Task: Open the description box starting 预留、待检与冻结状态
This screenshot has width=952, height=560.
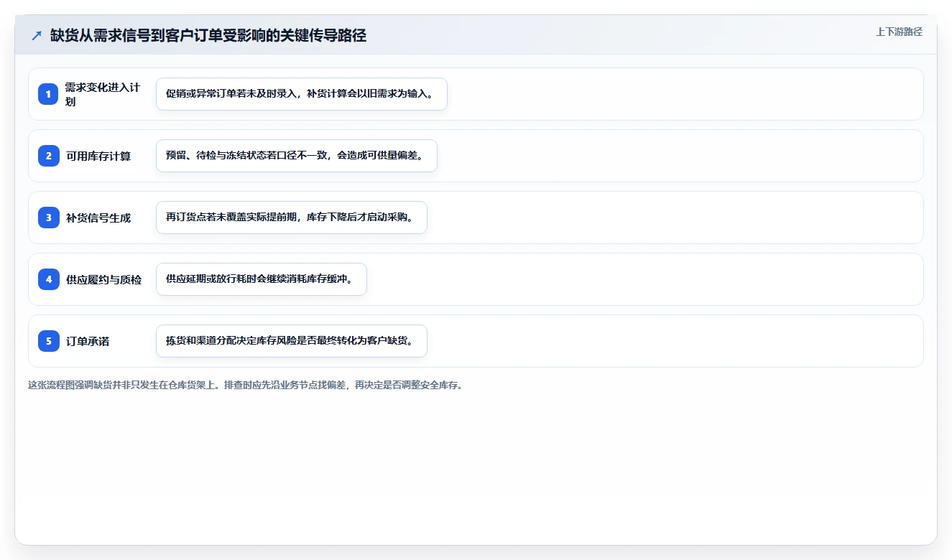Action: point(297,156)
